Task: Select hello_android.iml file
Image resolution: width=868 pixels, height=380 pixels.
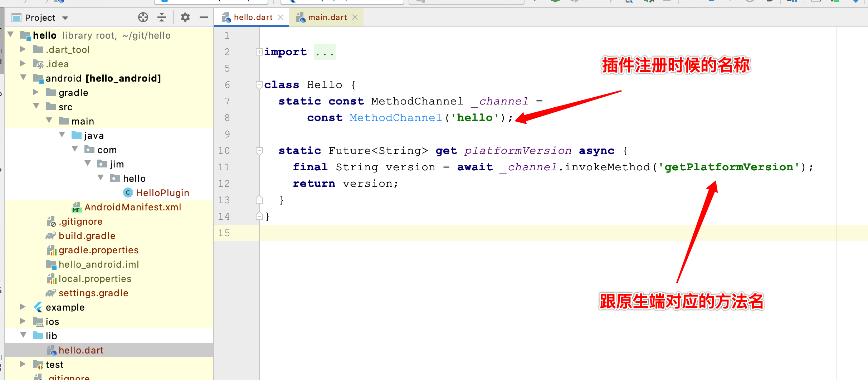Action: [99, 264]
